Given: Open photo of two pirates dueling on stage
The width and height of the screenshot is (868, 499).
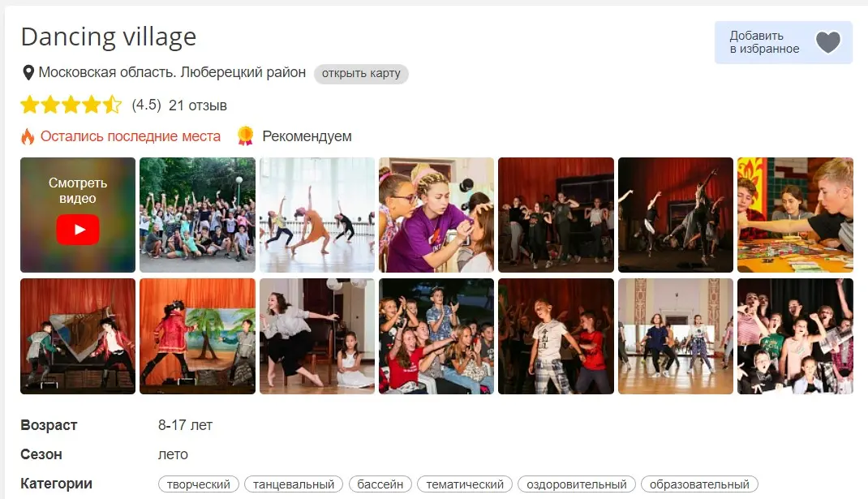Looking at the screenshot, I should click(x=78, y=336).
